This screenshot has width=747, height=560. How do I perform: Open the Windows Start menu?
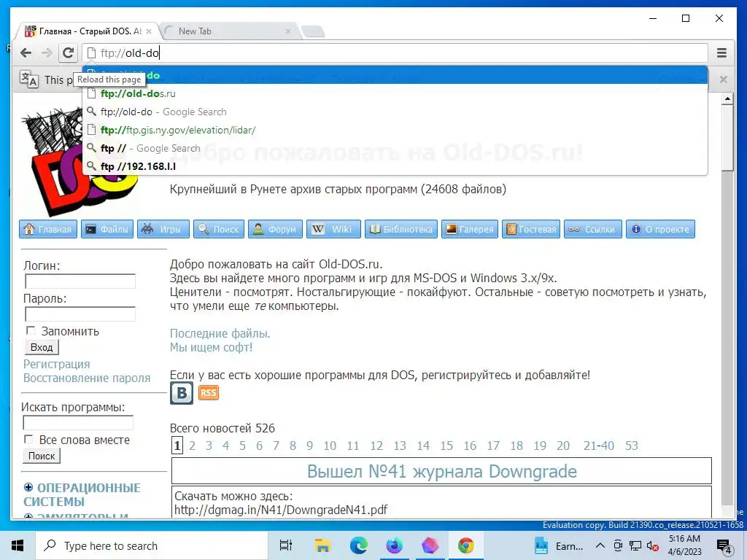(18, 545)
